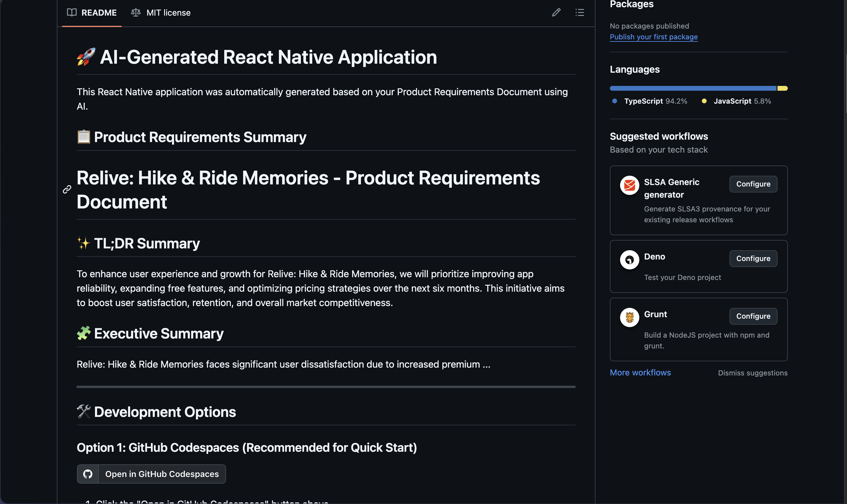Click the README book icon
847x504 pixels.
tap(72, 13)
